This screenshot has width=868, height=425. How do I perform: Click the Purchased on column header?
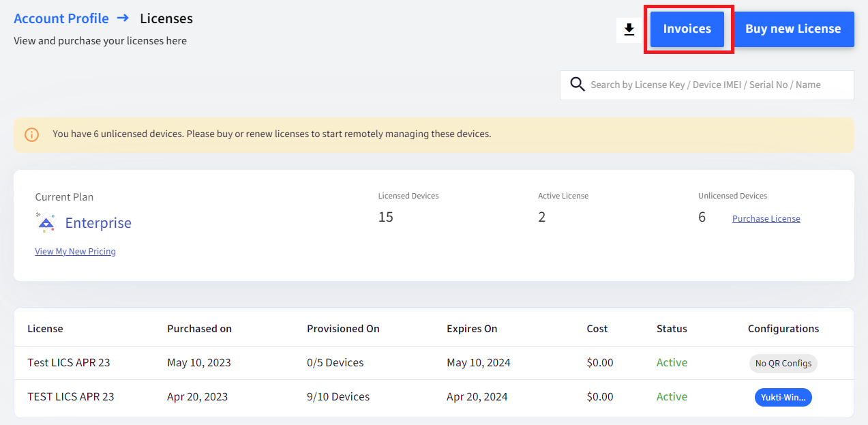199,329
